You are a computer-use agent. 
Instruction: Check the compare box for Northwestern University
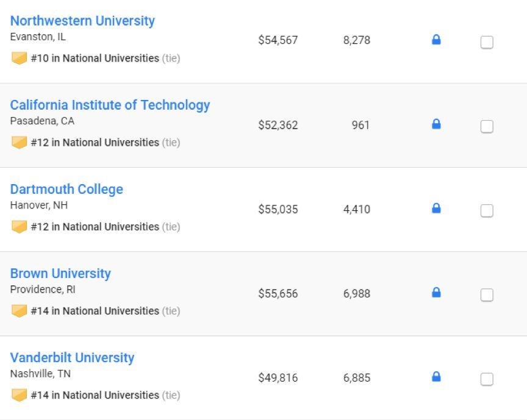(x=487, y=42)
